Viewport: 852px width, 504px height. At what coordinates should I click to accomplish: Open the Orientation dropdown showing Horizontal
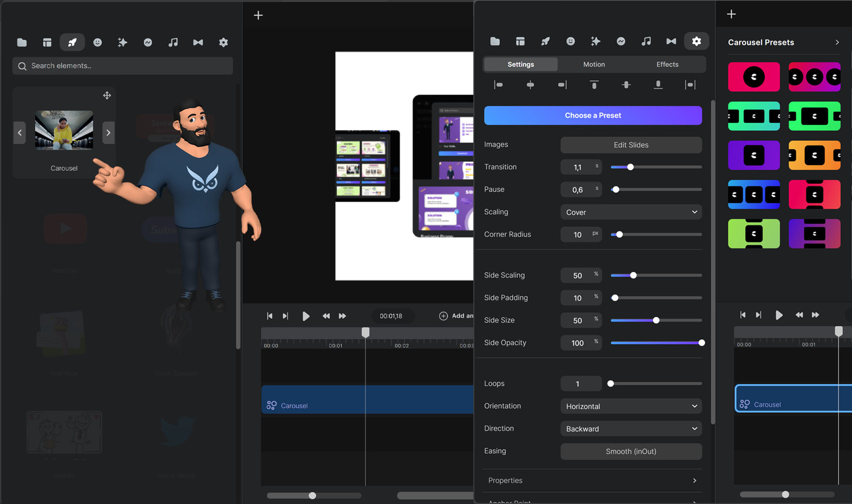(x=630, y=406)
